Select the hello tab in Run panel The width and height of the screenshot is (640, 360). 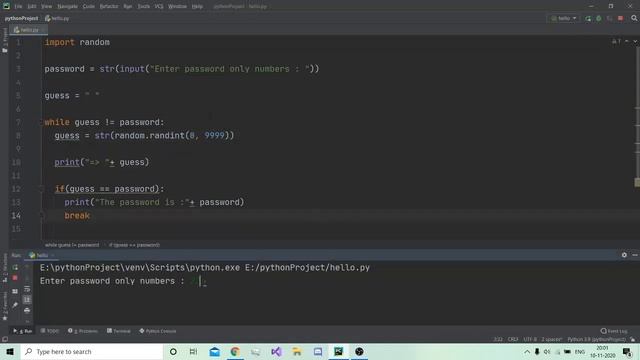click(41, 255)
